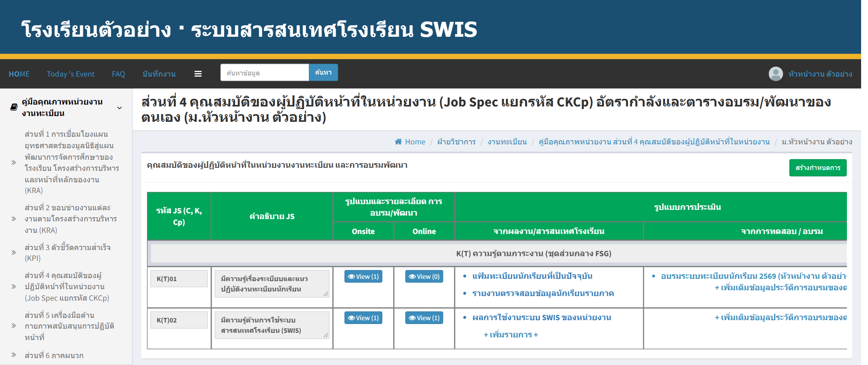
Task: Click the double-chevron icon beside ส่วนที่ 3
Action: coord(14,252)
